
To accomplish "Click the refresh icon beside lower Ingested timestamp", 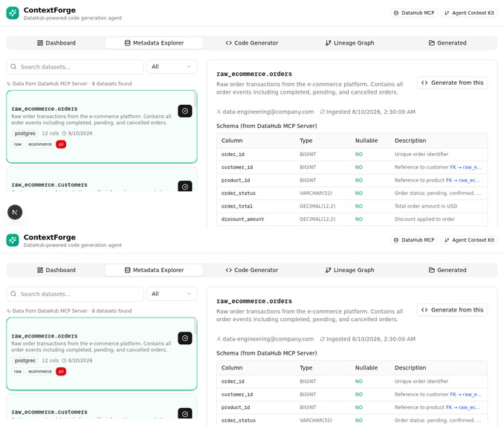I will click(323, 339).
